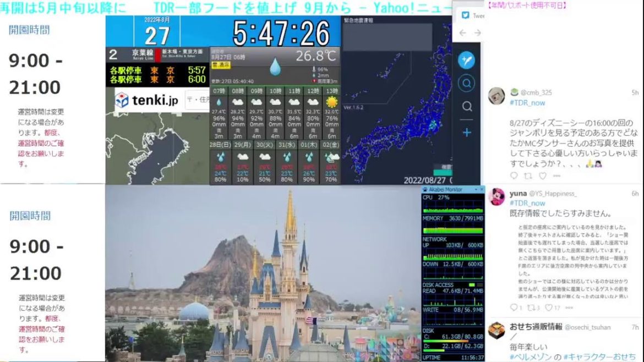Click the D: disk usage bar
The height and width of the screenshot is (362, 644).
point(453,350)
